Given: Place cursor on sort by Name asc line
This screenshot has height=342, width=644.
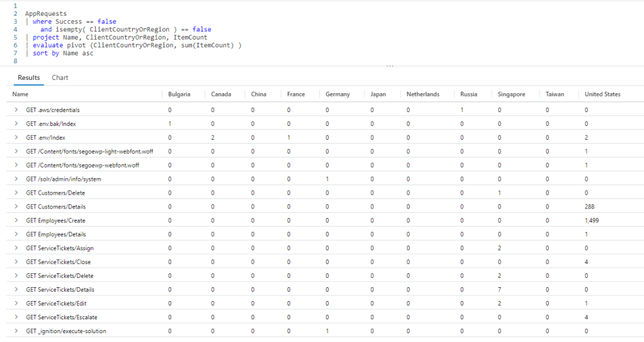Looking at the screenshot, I should (x=63, y=54).
